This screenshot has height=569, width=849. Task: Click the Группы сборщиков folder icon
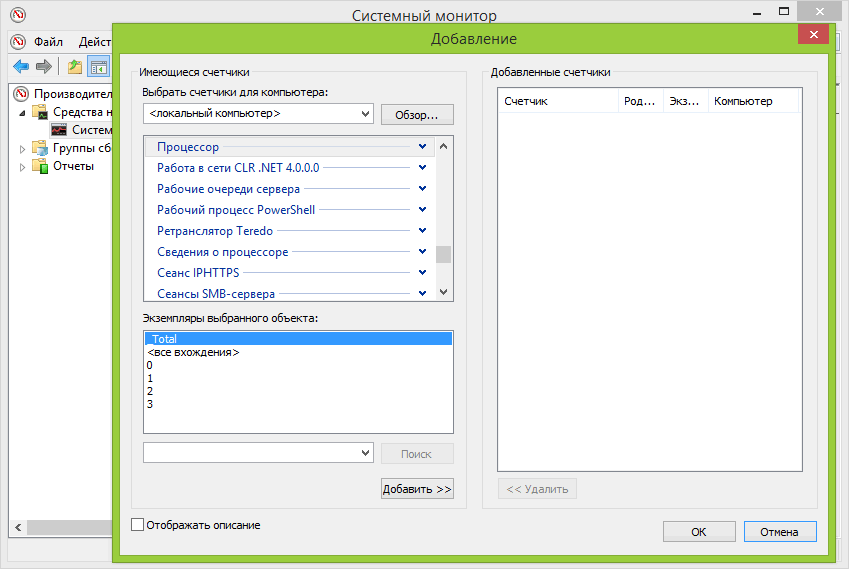(x=40, y=148)
